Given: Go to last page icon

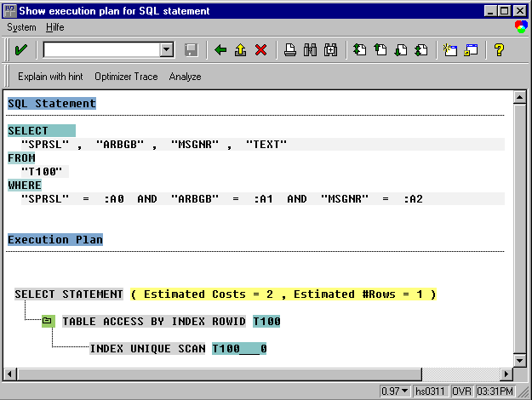Looking at the screenshot, I should 420,50.
